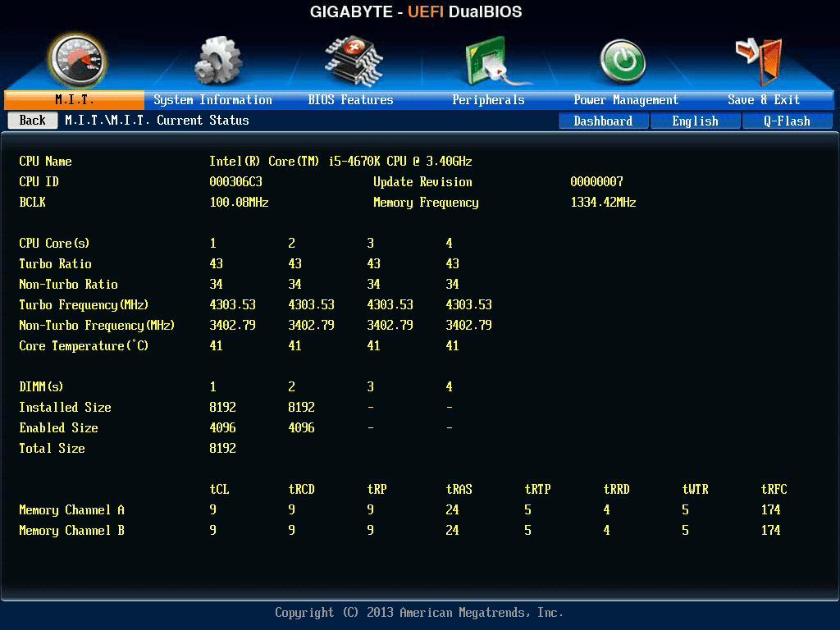Click the Memory Channel A label
The height and width of the screenshot is (630, 840).
(x=71, y=510)
